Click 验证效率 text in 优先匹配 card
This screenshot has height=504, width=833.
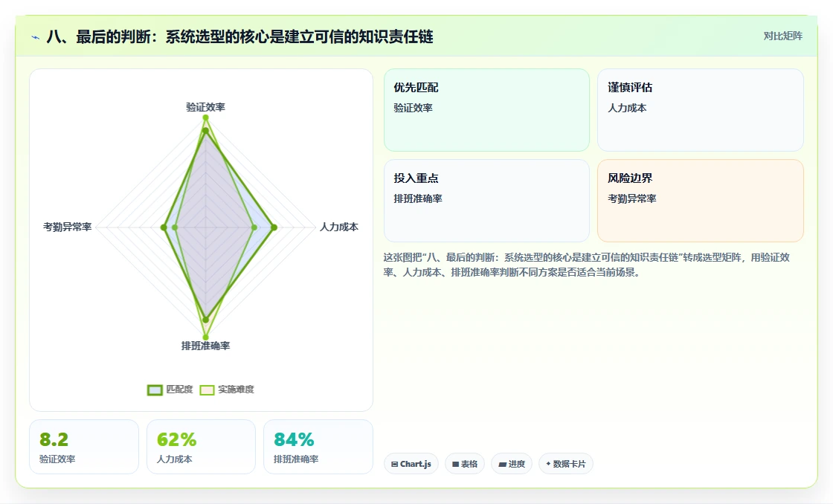[413, 108]
